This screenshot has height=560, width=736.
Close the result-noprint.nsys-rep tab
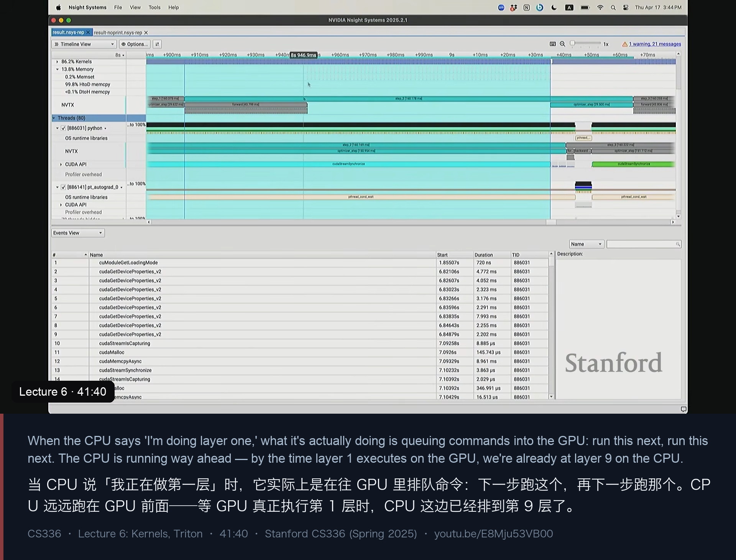tap(146, 33)
